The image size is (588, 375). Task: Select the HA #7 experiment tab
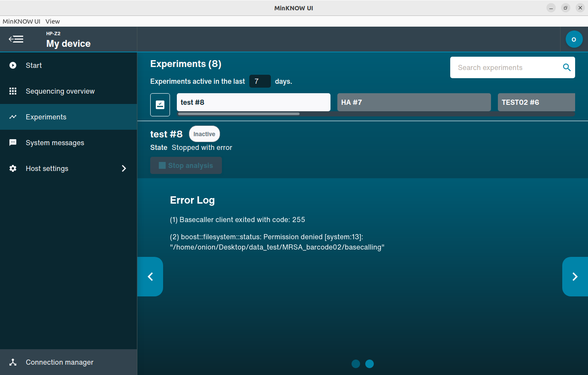414,102
